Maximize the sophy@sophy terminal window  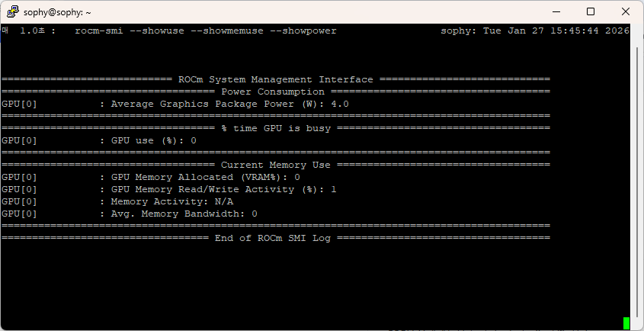pyautogui.click(x=590, y=12)
